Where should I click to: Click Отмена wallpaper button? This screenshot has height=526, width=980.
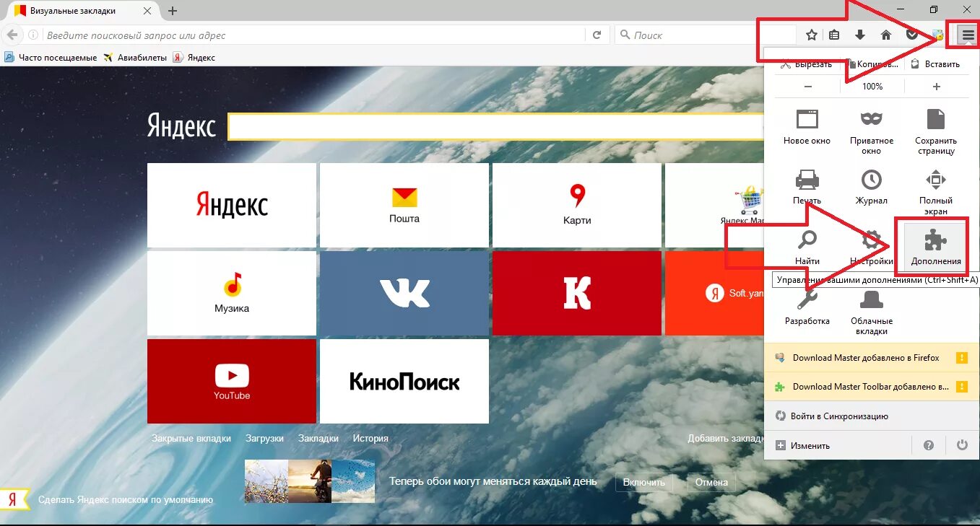click(x=711, y=482)
